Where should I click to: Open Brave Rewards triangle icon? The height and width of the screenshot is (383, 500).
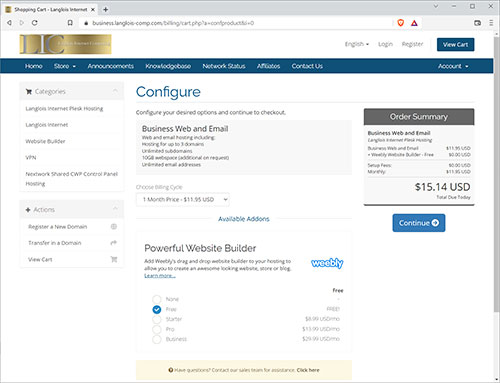pos(414,23)
